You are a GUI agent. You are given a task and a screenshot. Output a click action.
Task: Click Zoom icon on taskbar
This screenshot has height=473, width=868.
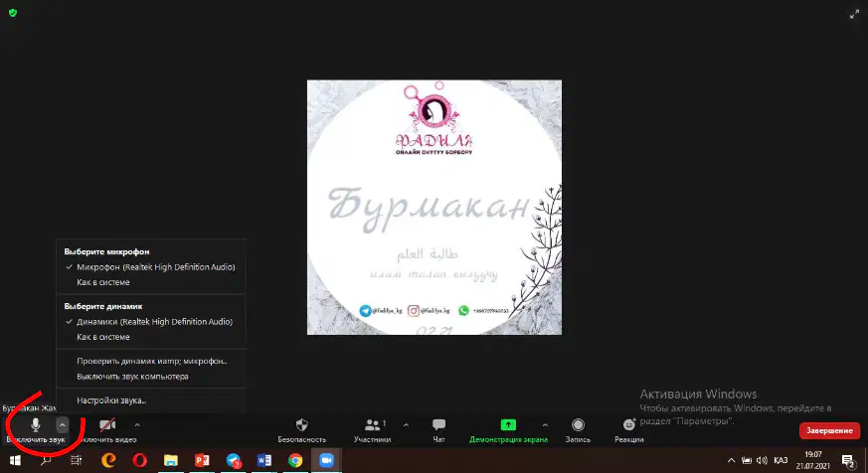[x=326, y=460]
